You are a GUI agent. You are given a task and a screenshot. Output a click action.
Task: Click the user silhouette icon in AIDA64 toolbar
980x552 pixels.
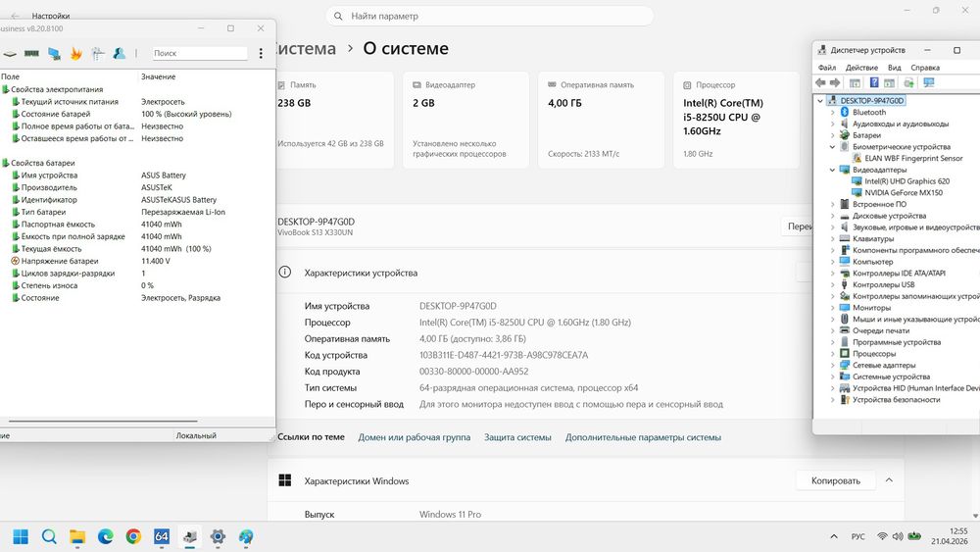[119, 54]
